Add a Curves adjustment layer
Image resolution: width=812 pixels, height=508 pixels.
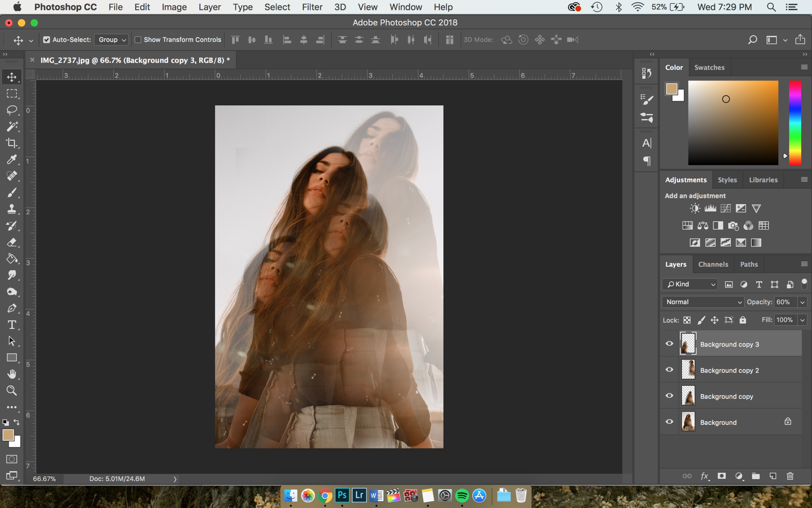[725, 208]
